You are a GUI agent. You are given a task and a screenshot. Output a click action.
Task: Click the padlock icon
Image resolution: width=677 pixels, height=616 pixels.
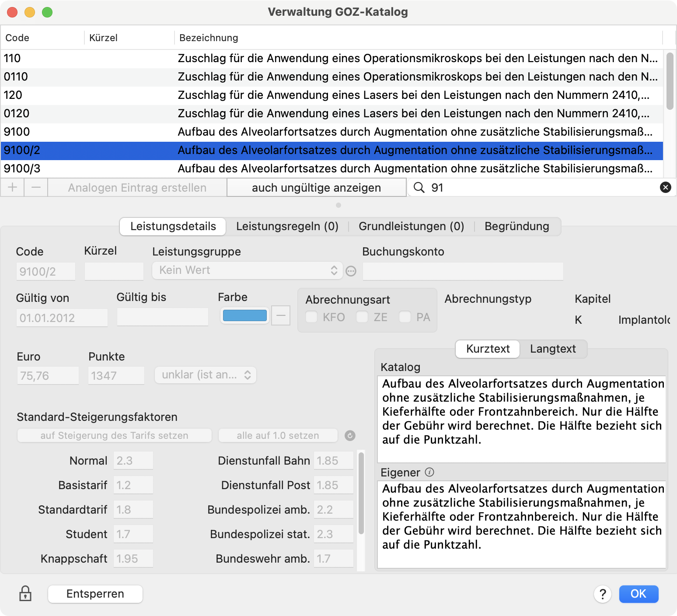point(25,593)
